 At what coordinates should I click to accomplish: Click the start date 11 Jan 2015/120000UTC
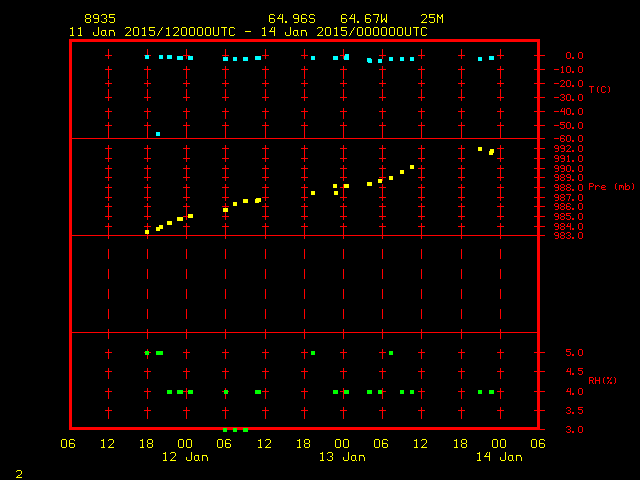[x=152, y=32]
